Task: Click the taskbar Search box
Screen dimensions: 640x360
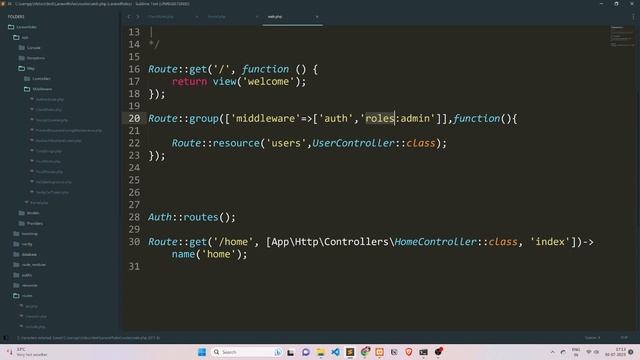Action: pos(247,352)
